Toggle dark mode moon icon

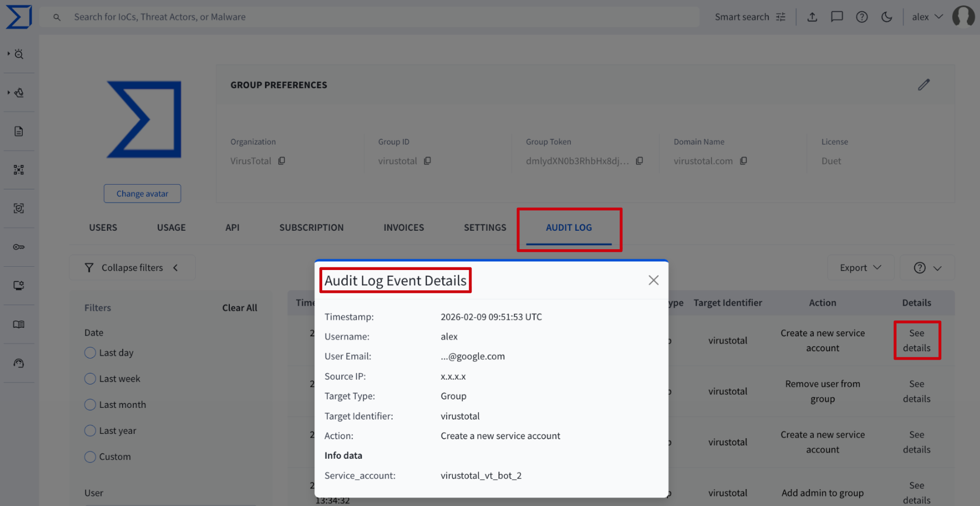[887, 17]
